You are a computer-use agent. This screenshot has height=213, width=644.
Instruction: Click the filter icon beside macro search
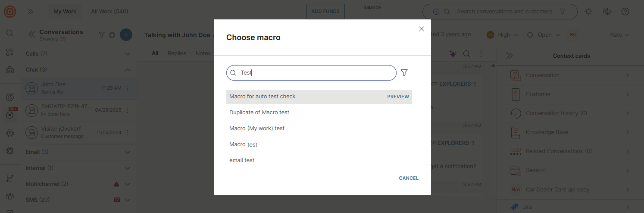tap(404, 73)
